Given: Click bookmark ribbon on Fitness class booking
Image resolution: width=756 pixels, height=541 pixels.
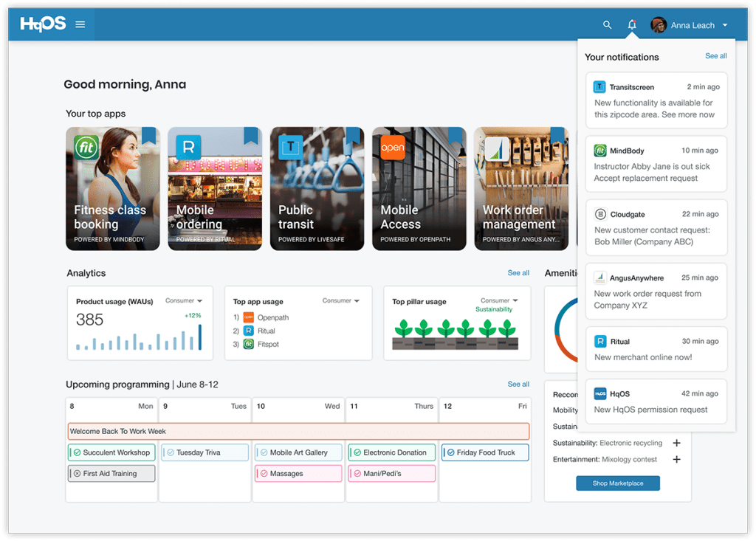Looking at the screenshot, I should [149, 135].
